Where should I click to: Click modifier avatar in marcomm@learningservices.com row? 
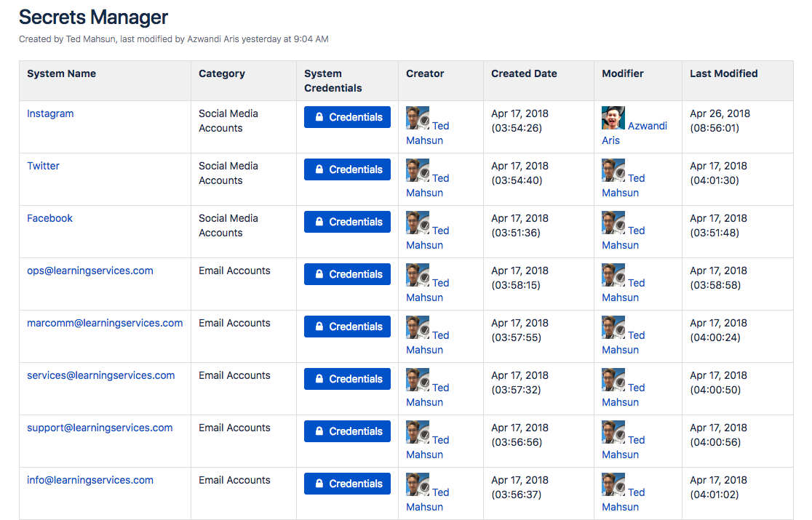pyautogui.click(x=613, y=327)
